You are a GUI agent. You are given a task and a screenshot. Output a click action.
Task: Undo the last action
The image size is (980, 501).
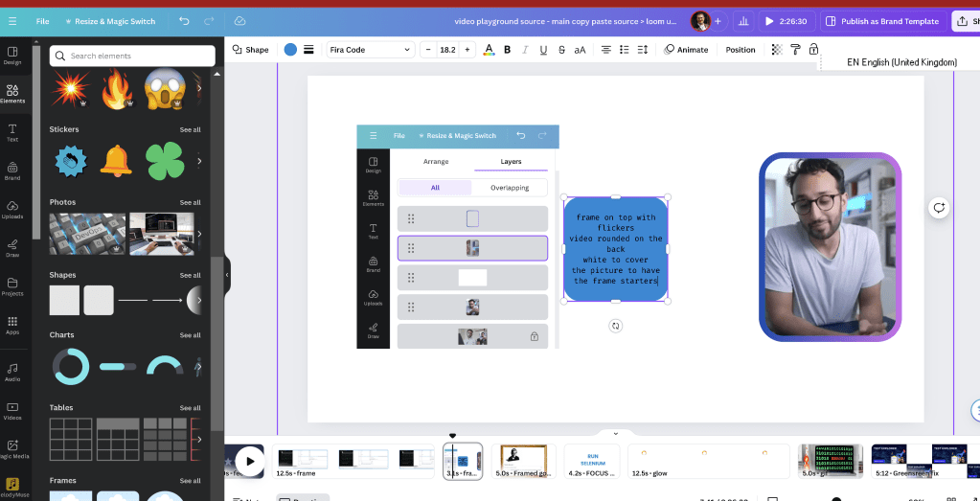(184, 21)
